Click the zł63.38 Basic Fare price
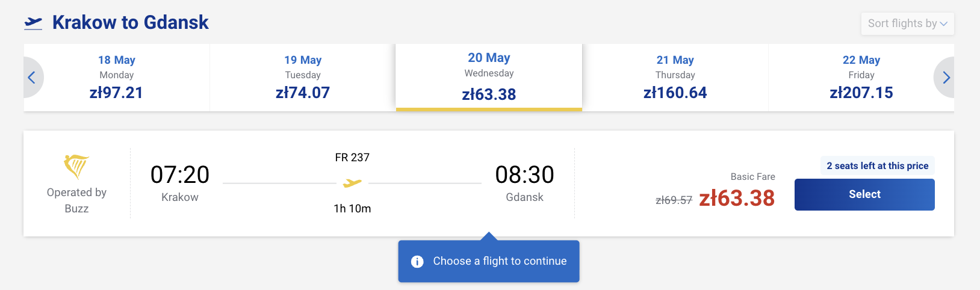 [x=737, y=198]
